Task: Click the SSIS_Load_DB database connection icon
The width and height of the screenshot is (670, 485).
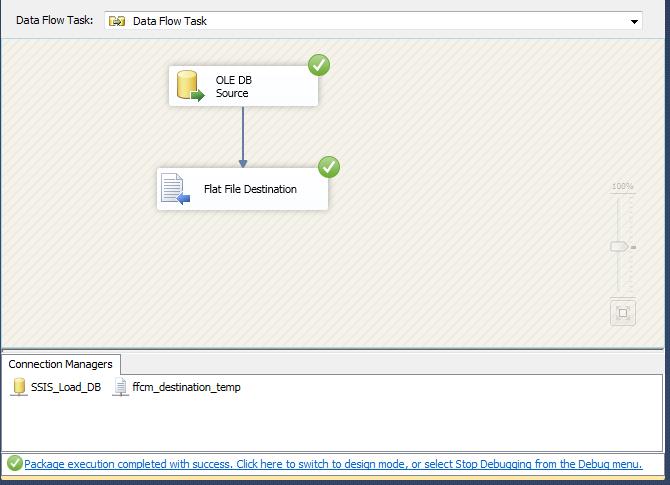Action: point(19,387)
